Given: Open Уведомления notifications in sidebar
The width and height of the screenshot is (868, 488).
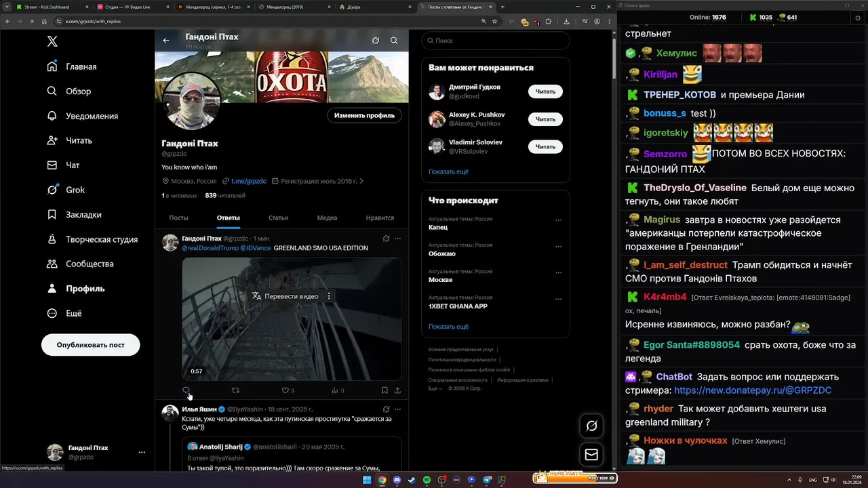Looking at the screenshot, I should (83, 116).
